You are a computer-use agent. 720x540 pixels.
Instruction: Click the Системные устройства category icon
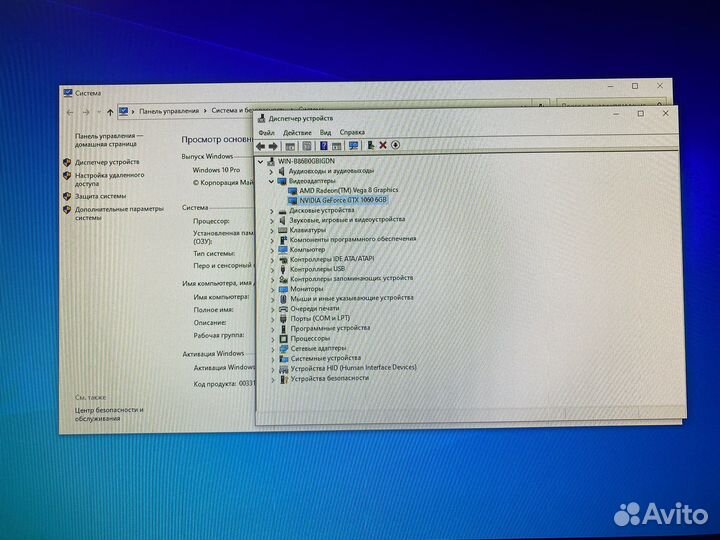(284, 358)
